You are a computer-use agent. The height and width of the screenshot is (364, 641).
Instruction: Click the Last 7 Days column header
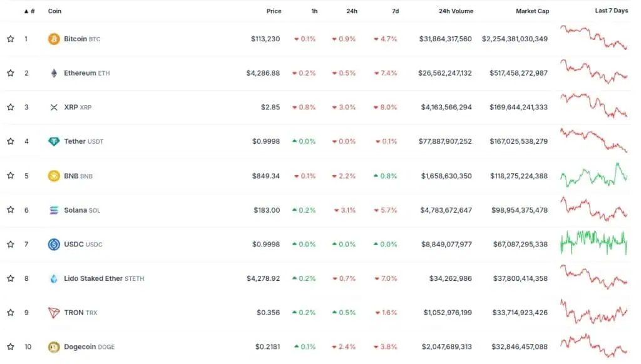[x=612, y=11]
